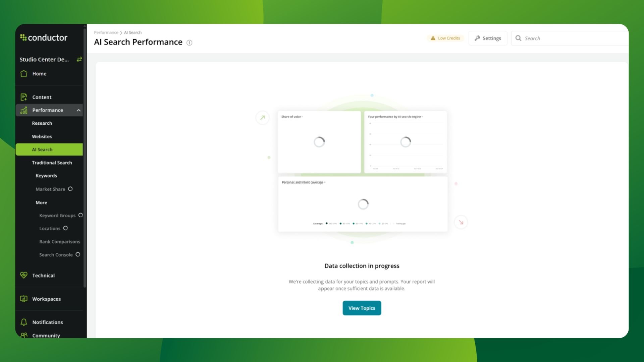Open Search Console item
644x362 pixels.
(56, 255)
